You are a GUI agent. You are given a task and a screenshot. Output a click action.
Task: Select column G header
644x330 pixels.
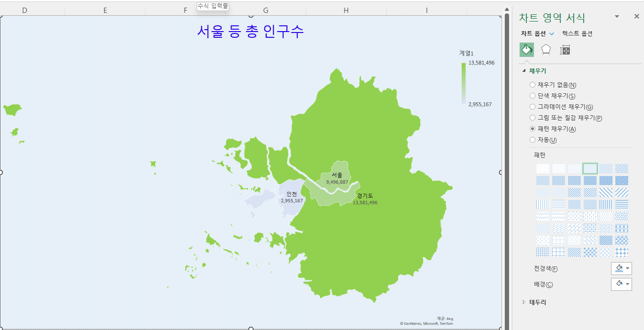pos(266,10)
